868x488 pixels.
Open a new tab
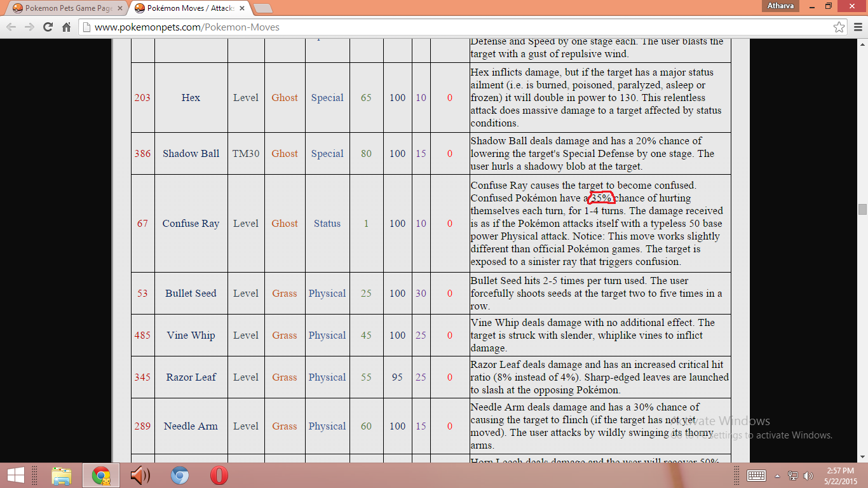click(x=263, y=8)
